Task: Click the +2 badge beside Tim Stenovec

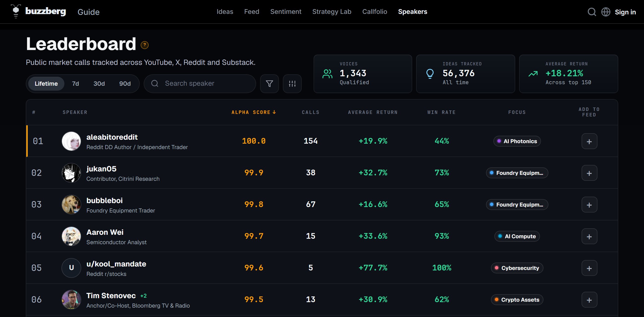Action: (x=143, y=296)
